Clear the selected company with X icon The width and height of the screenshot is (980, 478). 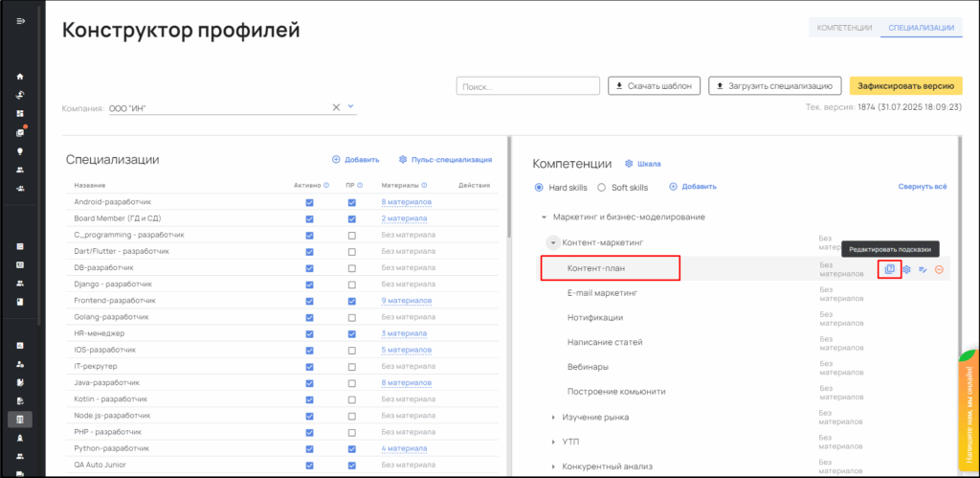(x=336, y=107)
